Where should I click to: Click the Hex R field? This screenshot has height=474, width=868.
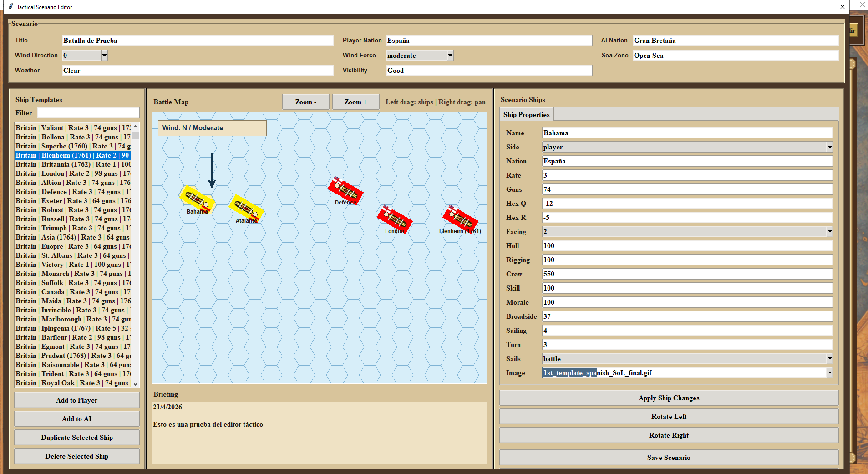pos(687,217)
